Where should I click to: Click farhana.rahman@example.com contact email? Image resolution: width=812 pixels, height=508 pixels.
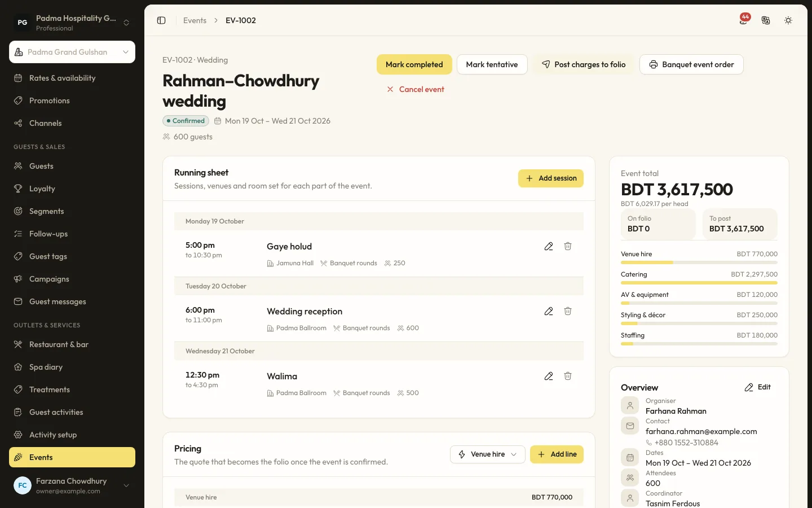click(701, 431)
